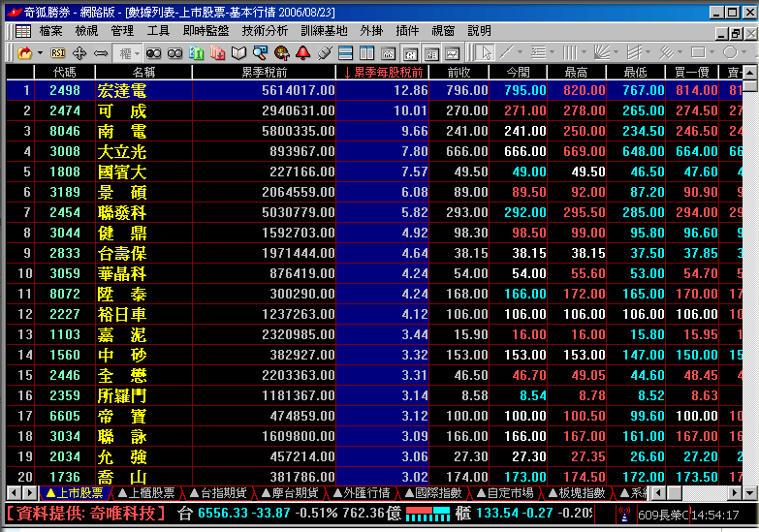Screen dimensions: 759x532
Task: Click the magnifier search window icon
Action: pos(261,52)
